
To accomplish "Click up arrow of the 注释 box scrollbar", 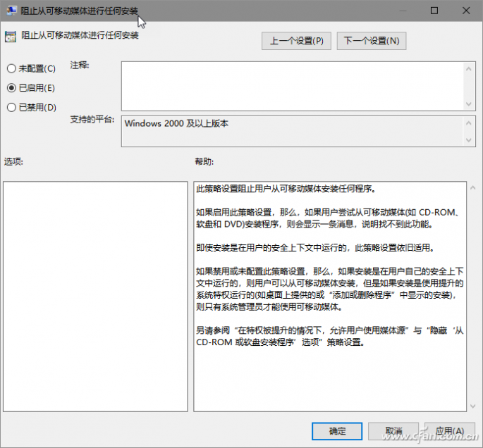I will [469, 69].
